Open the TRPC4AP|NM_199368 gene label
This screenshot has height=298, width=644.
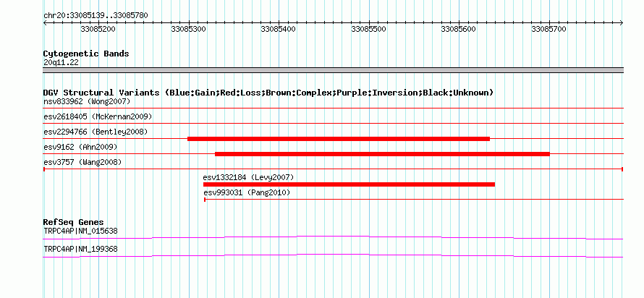click(80, 249)
